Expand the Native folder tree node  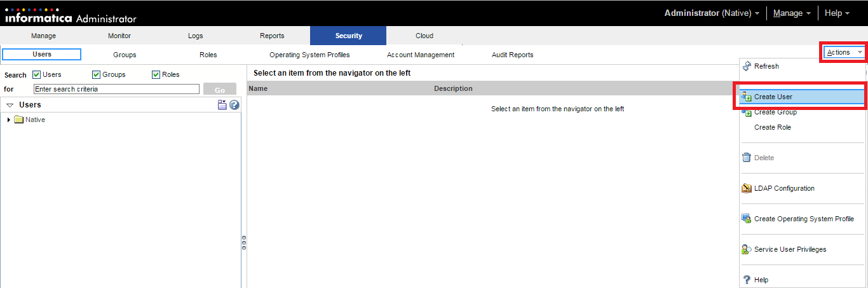pyautogui.click(x=9, y=120)
